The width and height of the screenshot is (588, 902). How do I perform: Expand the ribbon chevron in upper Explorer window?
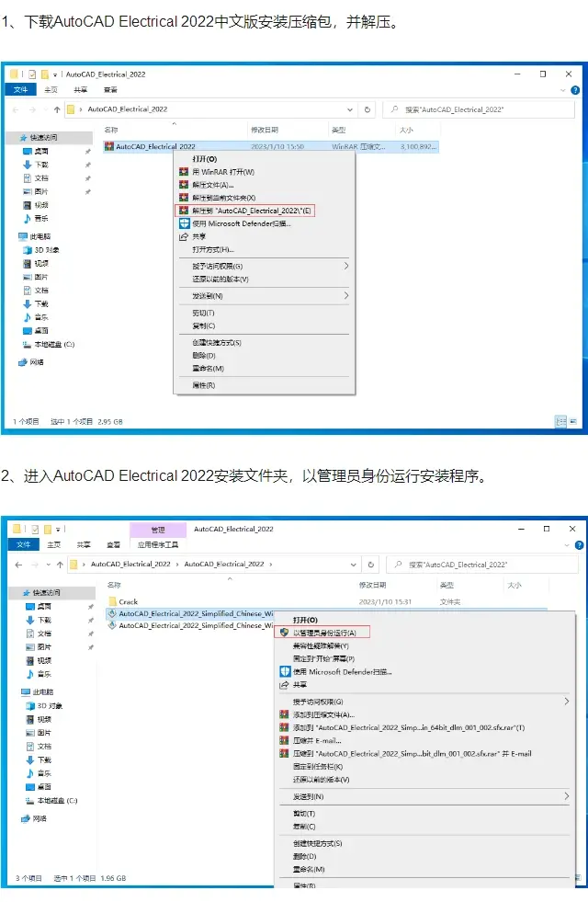[x=562, y=90]
